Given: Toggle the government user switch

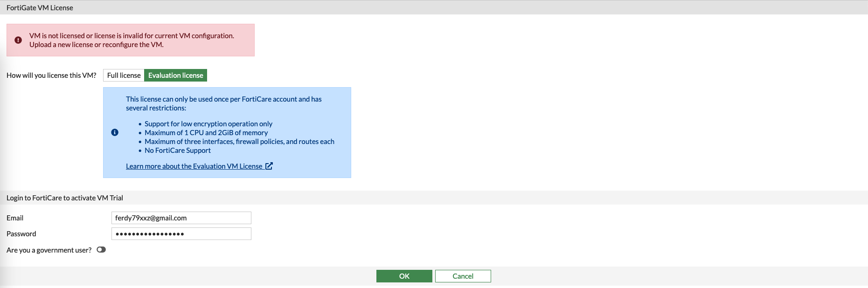Looking at the screenshot, I should (x=101, y=250).
